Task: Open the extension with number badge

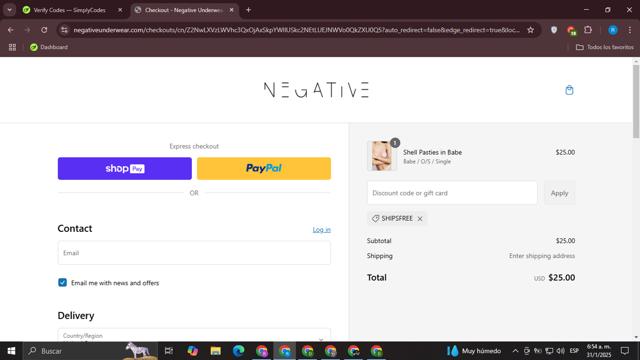Action: coord(571,30)
